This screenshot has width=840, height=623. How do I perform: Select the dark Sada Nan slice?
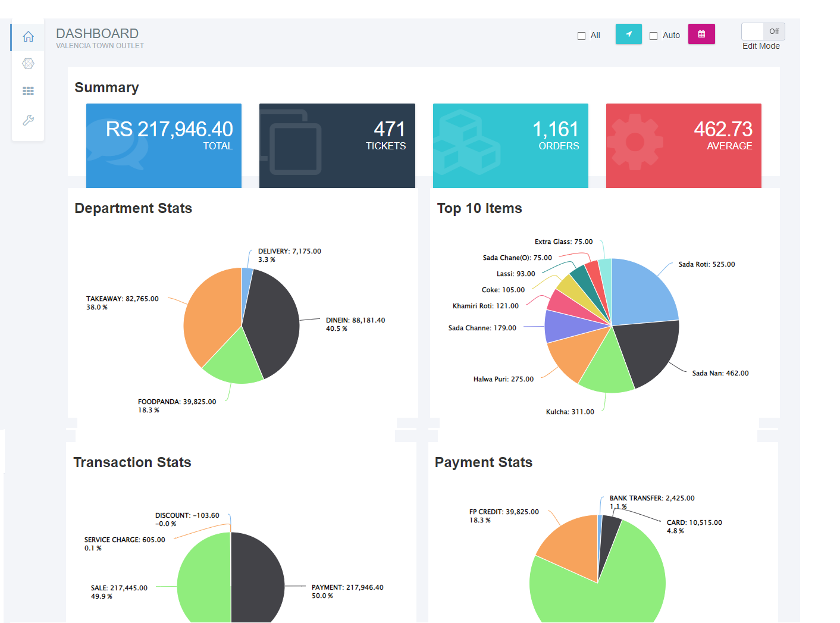coord(648,351)
